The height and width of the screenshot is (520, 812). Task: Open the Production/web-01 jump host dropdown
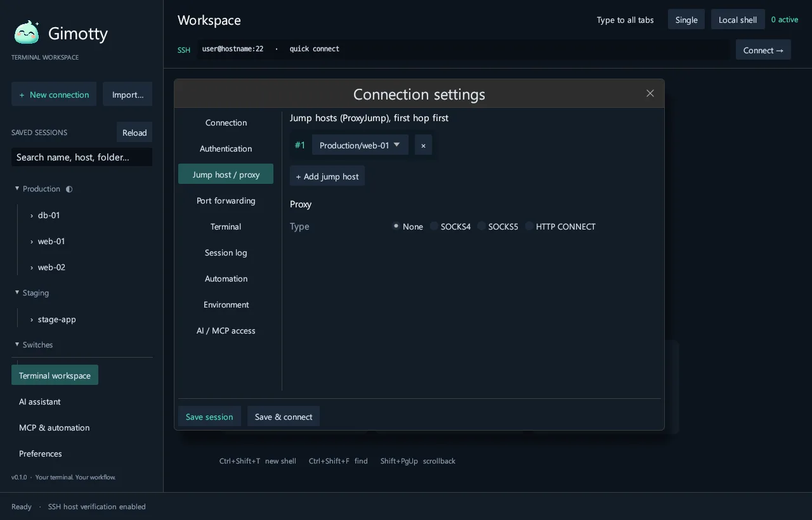tap(360, 145)
